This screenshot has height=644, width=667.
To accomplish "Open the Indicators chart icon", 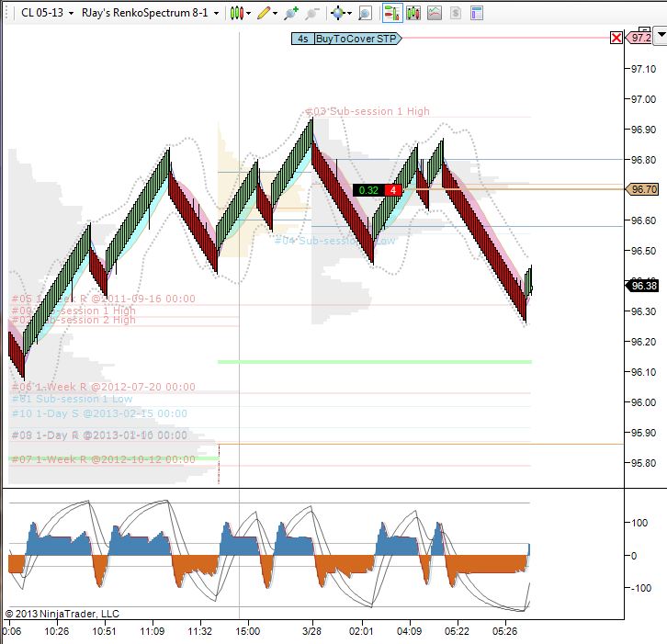I will point(435,13).
